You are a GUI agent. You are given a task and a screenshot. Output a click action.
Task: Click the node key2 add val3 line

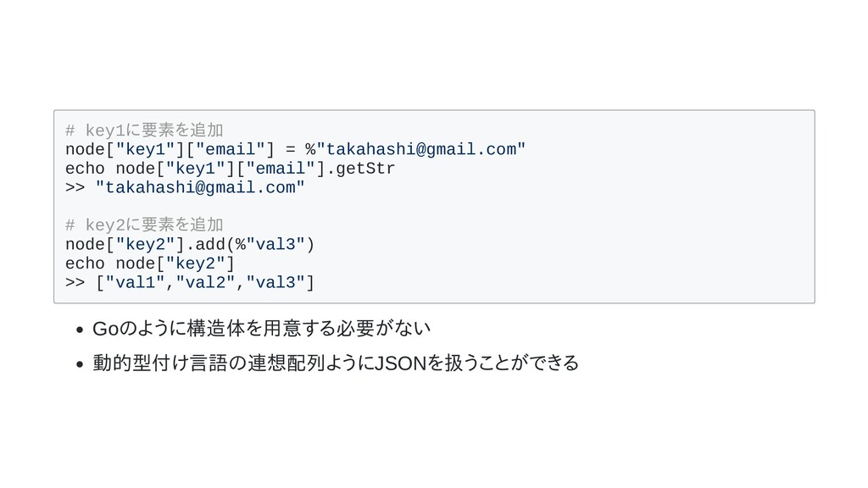click(x=190, y=245)
